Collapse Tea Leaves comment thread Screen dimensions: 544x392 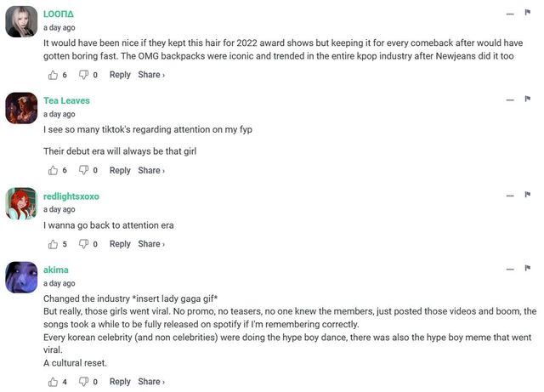click(x=508, y=99)
